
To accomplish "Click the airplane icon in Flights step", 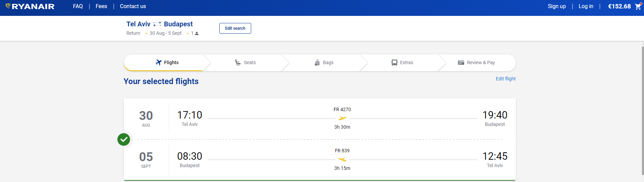I will pos(159,62).
